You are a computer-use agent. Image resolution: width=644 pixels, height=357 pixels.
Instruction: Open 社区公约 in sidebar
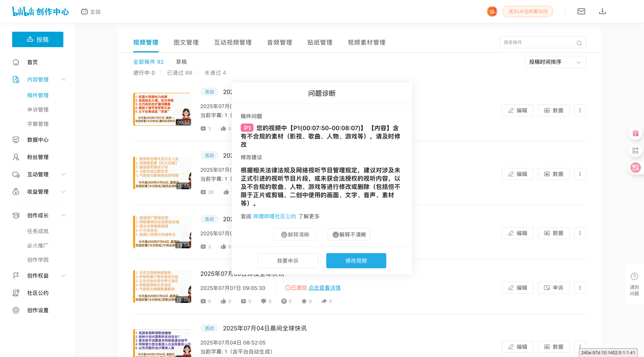pos(38,293)
